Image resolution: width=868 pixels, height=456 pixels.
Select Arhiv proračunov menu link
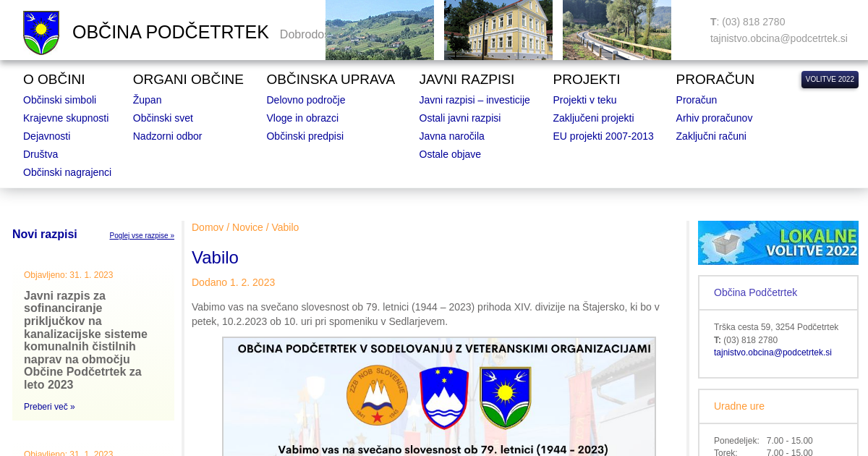pos(714,118)
